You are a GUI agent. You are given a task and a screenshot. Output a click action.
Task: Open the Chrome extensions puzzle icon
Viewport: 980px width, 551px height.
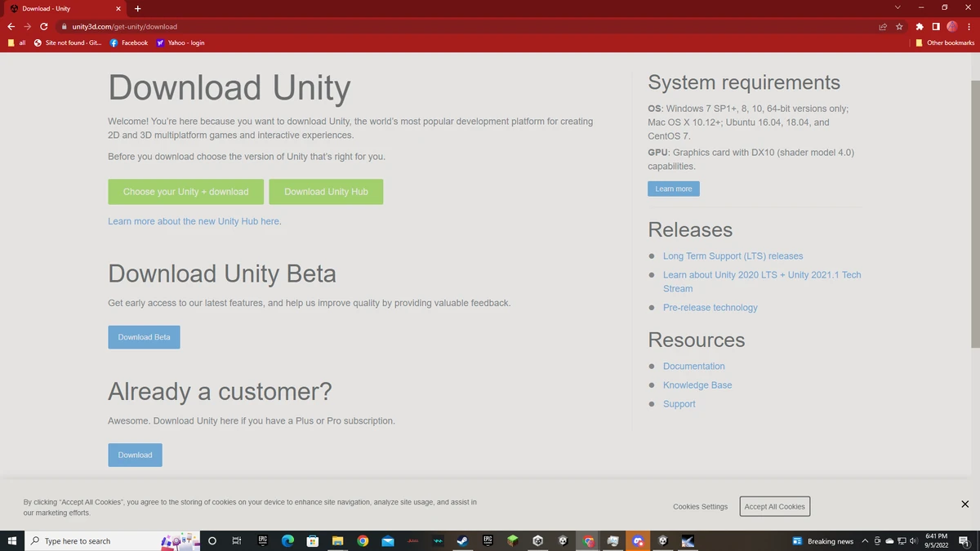(920, 26)
